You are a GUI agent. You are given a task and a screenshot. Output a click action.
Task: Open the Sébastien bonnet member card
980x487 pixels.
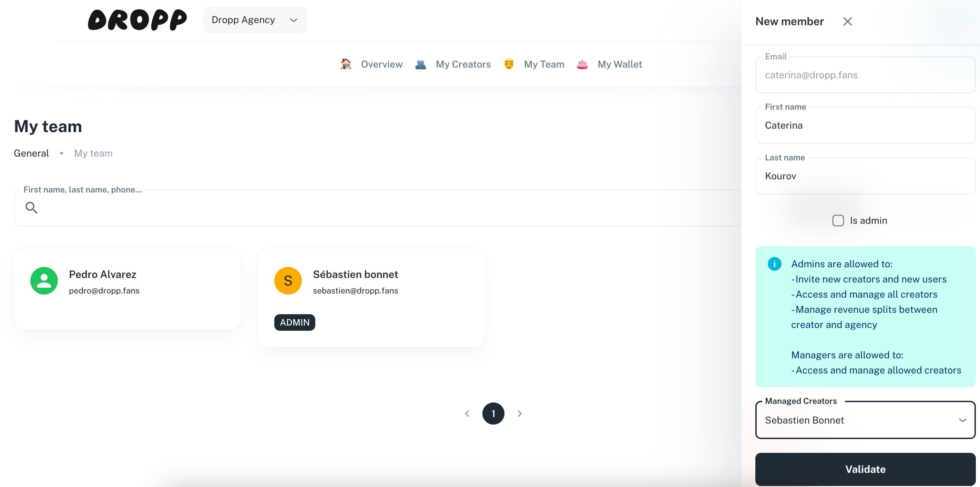pyautogui.click(x=371, y=298)
